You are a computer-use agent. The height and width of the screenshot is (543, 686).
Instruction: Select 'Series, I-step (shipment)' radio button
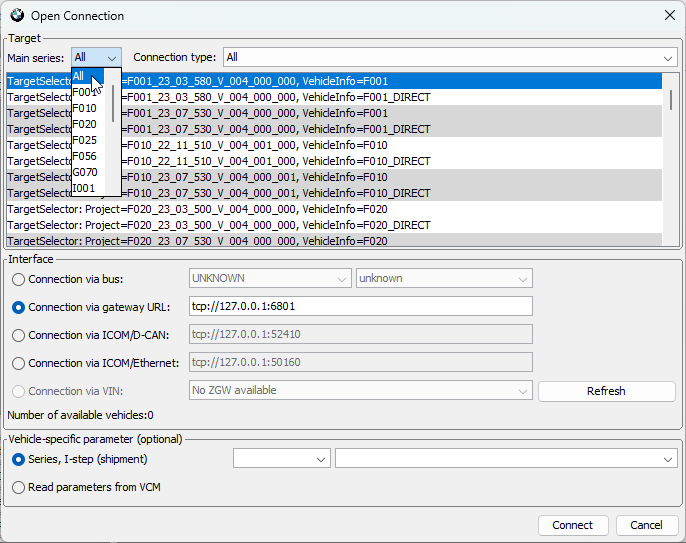[x=18, y=459]
